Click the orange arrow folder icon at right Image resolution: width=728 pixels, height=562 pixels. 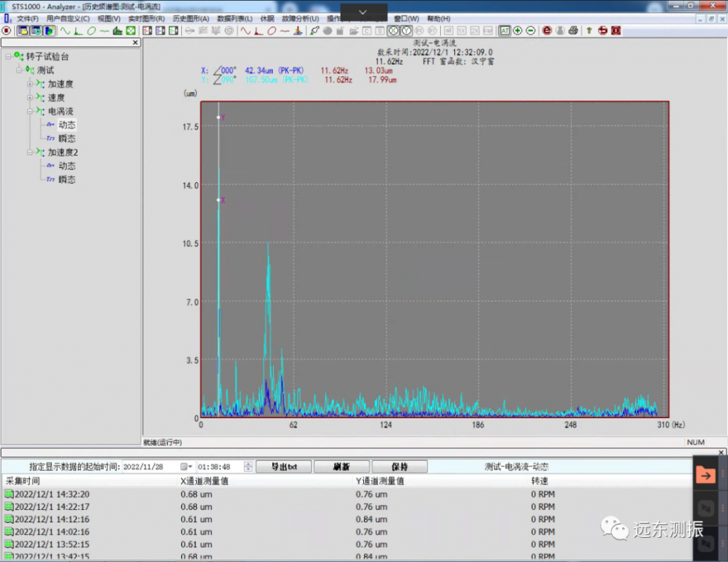coord(705,474)
